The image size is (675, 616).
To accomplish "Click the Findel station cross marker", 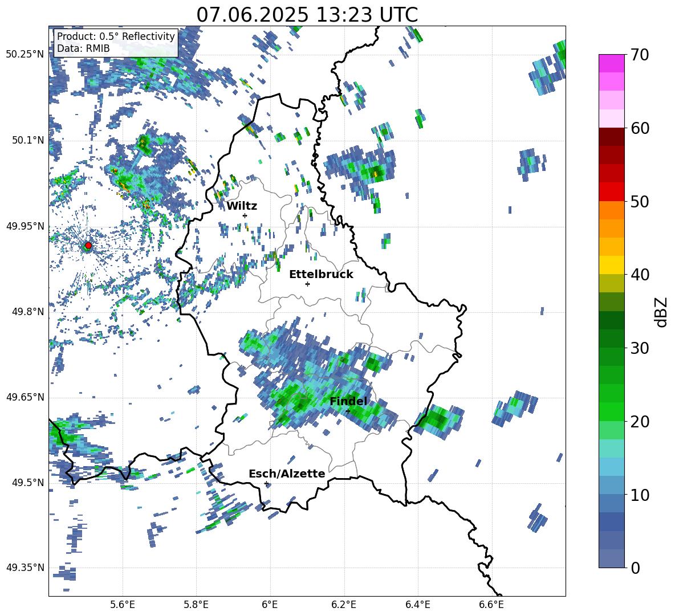I will coord(348,411).
